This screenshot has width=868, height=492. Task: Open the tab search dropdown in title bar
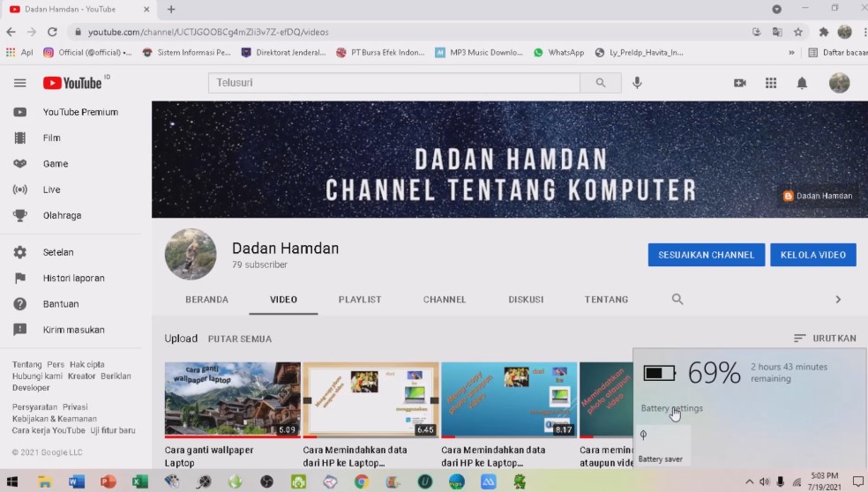pyautogui.click(x=776, y=9)
